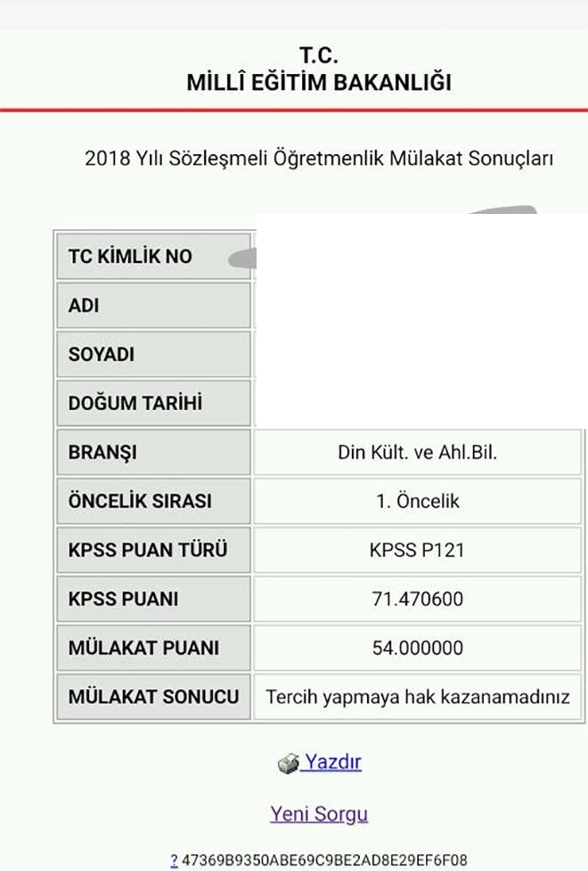Select the MÜLAKAT PUANI label cell
Viewport: 588px width, 871px height.
[x=154, y=647]
